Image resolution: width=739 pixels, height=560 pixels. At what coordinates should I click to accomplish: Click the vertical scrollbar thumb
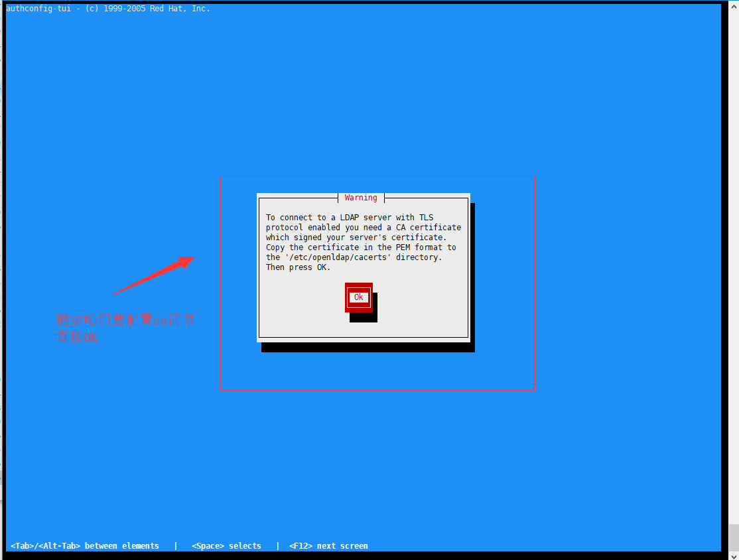click(x=734, y=536)
